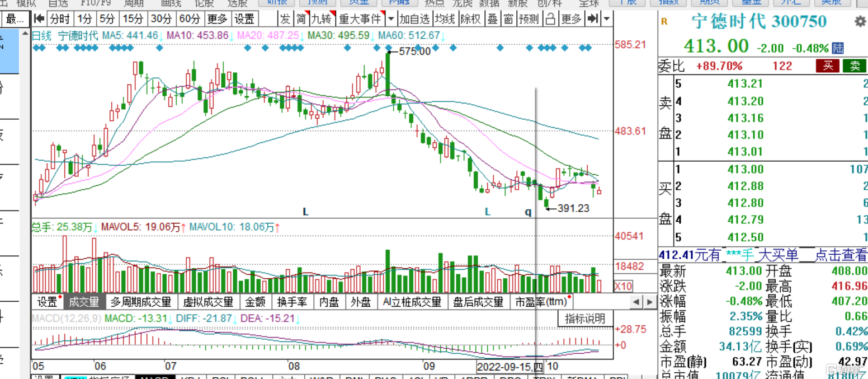
Task: Open 设置 in volume indicator bar
Action: click(48, 302)
